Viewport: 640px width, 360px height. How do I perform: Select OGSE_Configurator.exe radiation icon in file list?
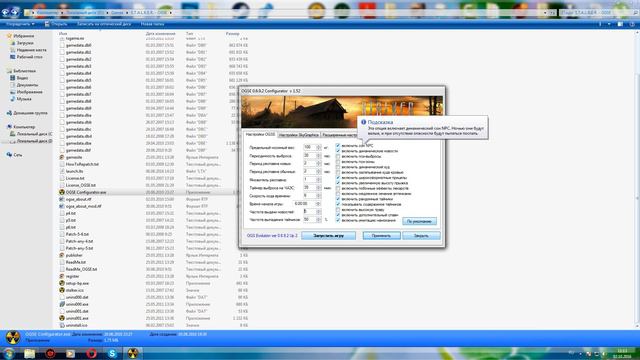[x=62, y=192]
